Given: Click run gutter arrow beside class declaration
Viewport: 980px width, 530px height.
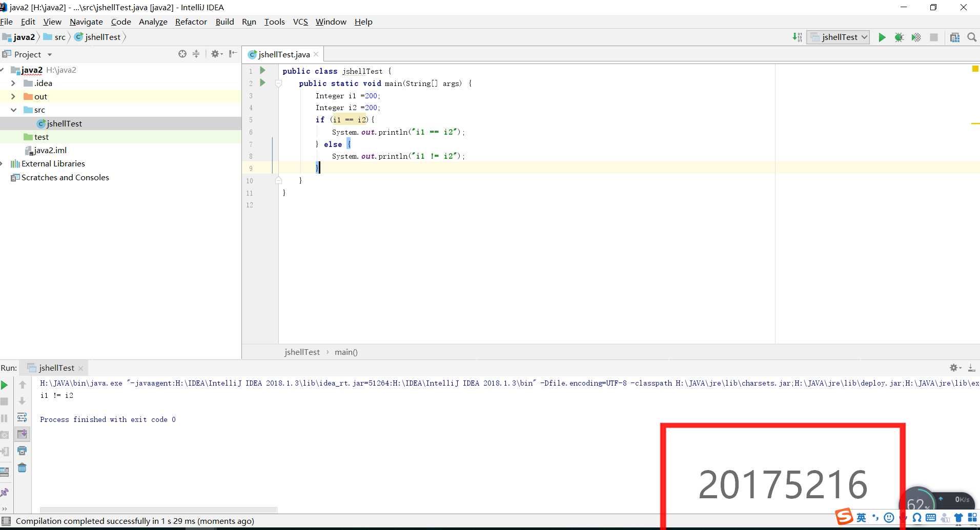Looking at the screenshot, I should pos(262,71).
